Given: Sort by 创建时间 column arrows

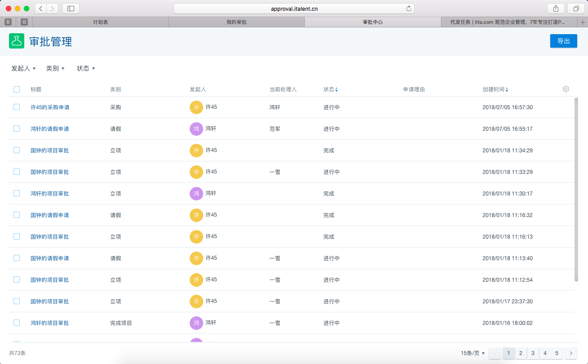Looking at the screenshot, I should 507,90.
